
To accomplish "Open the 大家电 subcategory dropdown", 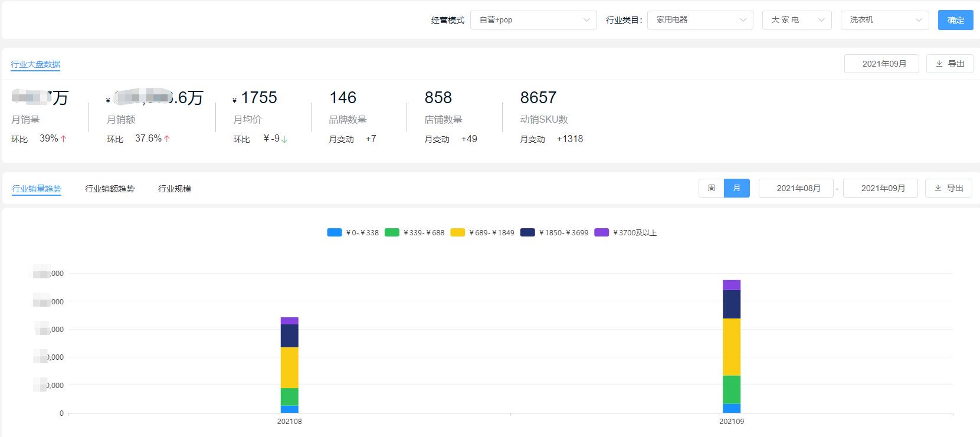I will click(797, 20).
